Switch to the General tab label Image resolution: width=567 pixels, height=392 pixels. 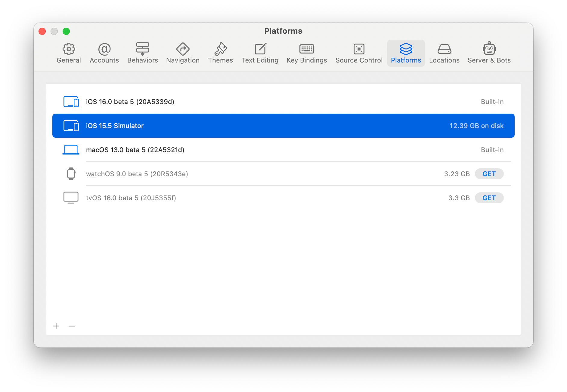coord(69,60)
